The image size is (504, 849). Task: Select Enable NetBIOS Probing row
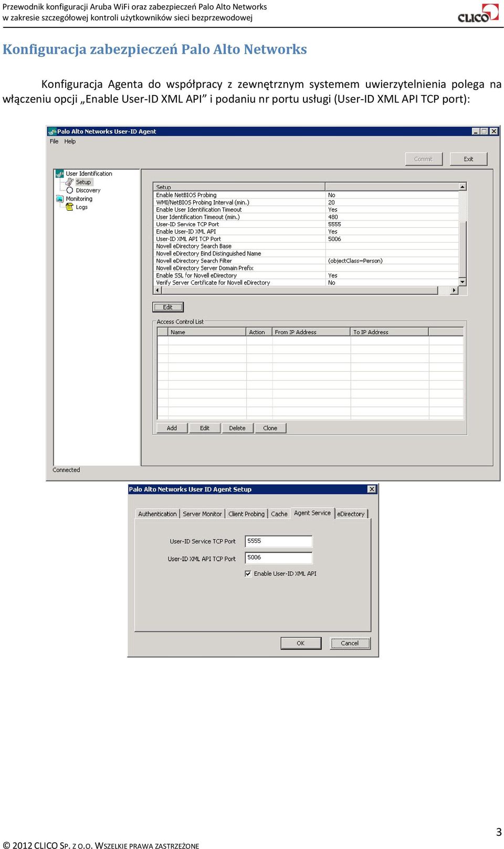pyautogui.click(x=306, y=195)
